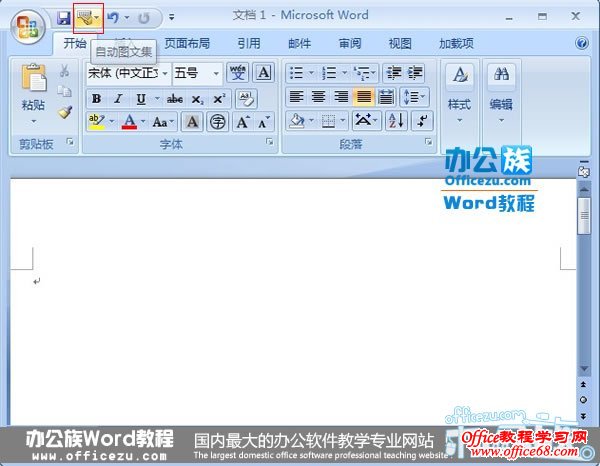
Task: Open the AutoText gallery button
Action: click(x=88, y=18)
